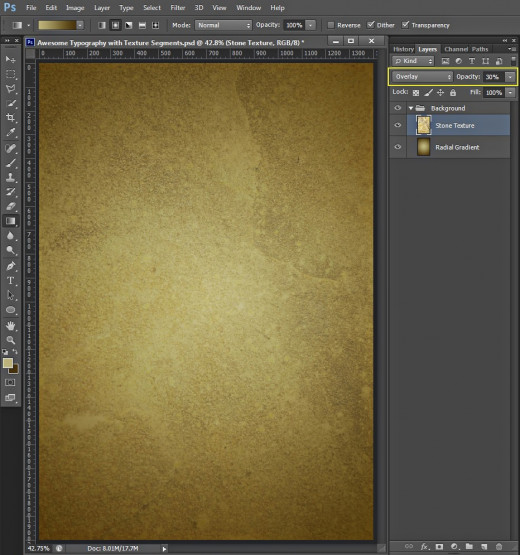
Task: Open the Filter menu
Action: [x=178, y=7]
